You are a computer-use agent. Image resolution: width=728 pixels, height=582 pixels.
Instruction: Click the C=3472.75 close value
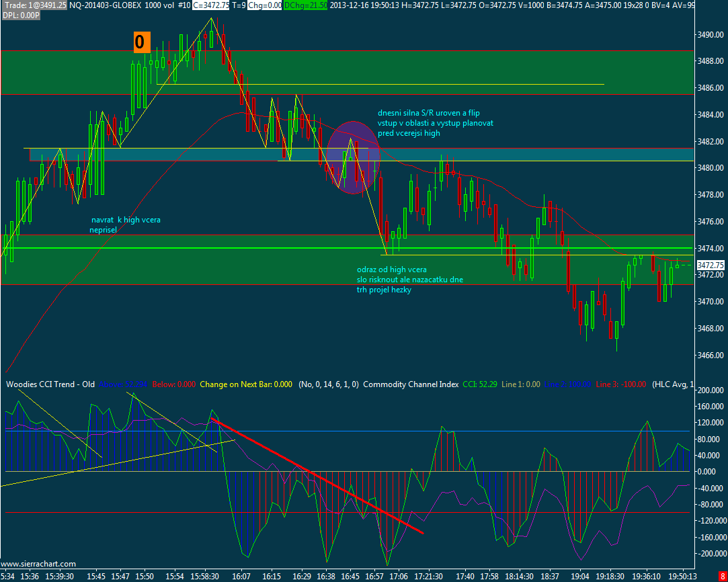click(211, 5)
